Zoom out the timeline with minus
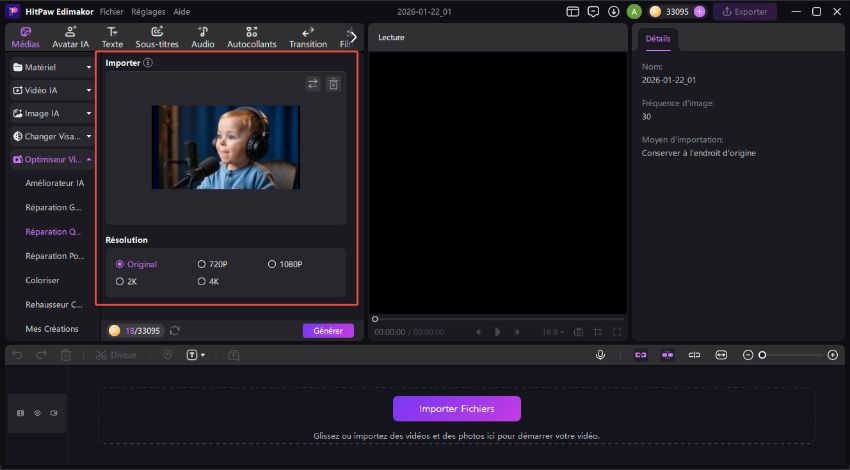Screen dimensions: 850x470 [x=748, y=355]
